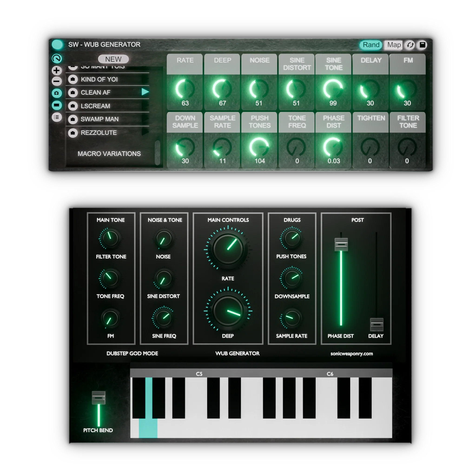476x476 pixels.
Task: Click the large DEEP knob in MAIN CONTROLS
Action: pos(228,311)
